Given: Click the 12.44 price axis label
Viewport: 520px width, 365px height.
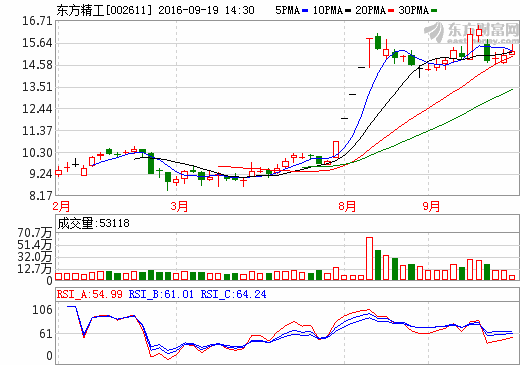Looking at the screenshot, I should point(37,109).
